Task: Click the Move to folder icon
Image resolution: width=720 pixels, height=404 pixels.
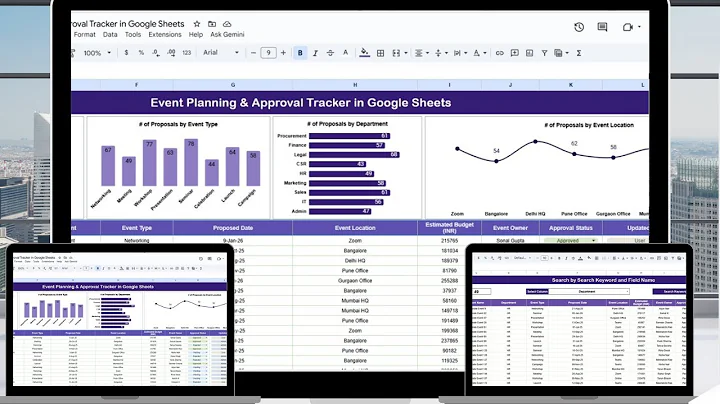Action: click(212, 24)
